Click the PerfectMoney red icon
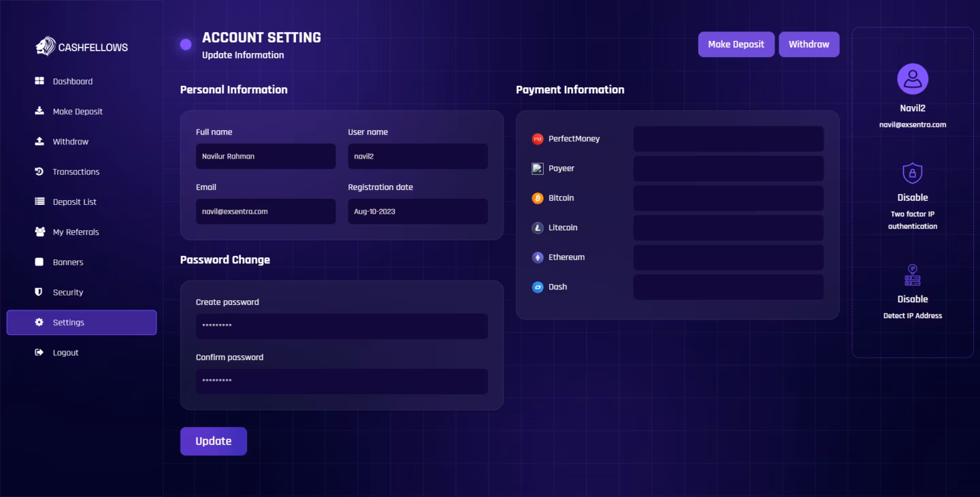This screenshot has width=980, height=497. (x=538, y=139)
